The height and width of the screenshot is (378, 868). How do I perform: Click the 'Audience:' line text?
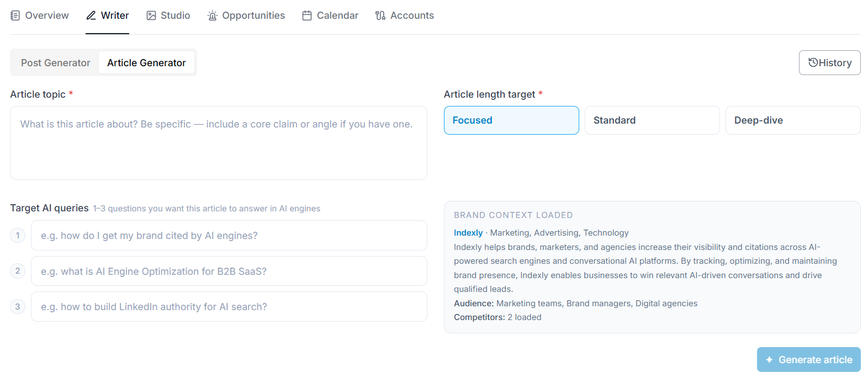[576, 304]
